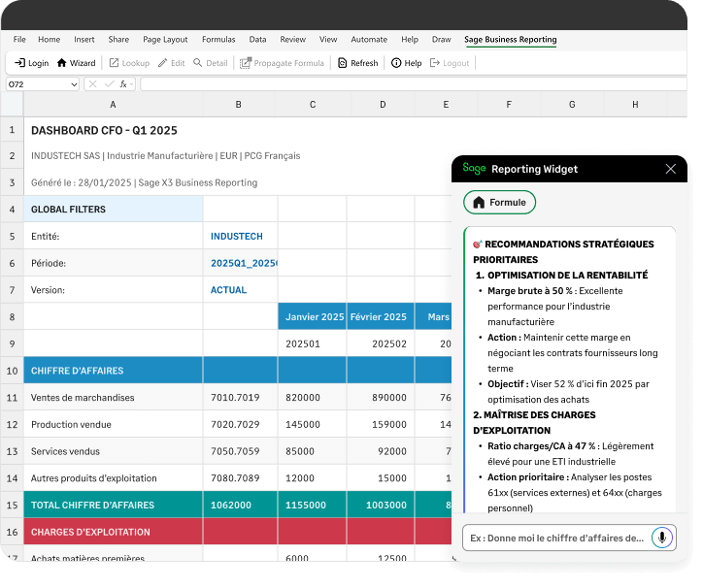
Task: Click the Services vendus cell
Action: (x=113, y=451)
